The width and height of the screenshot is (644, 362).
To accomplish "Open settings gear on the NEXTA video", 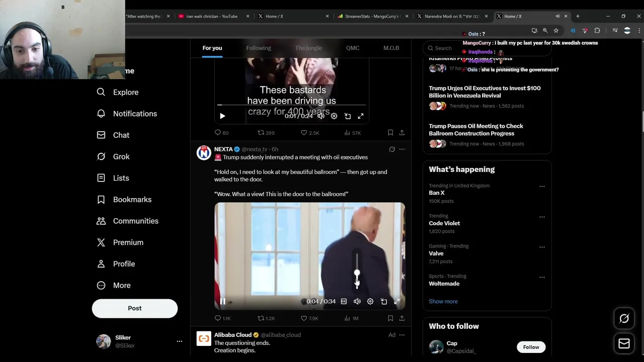I will [x=370, y=301].
